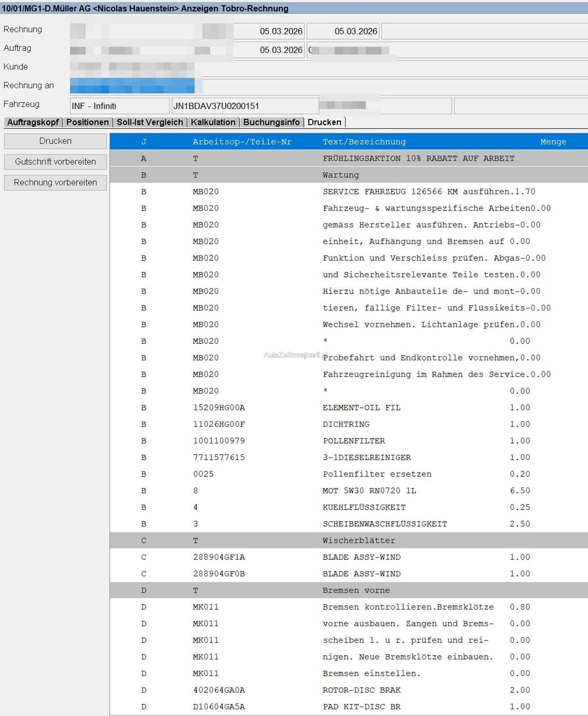This screenshot has height=716, width=588.
Task: Open the Buchungsinfo tab
Action: pyautogui.click(x=271, y=122)
